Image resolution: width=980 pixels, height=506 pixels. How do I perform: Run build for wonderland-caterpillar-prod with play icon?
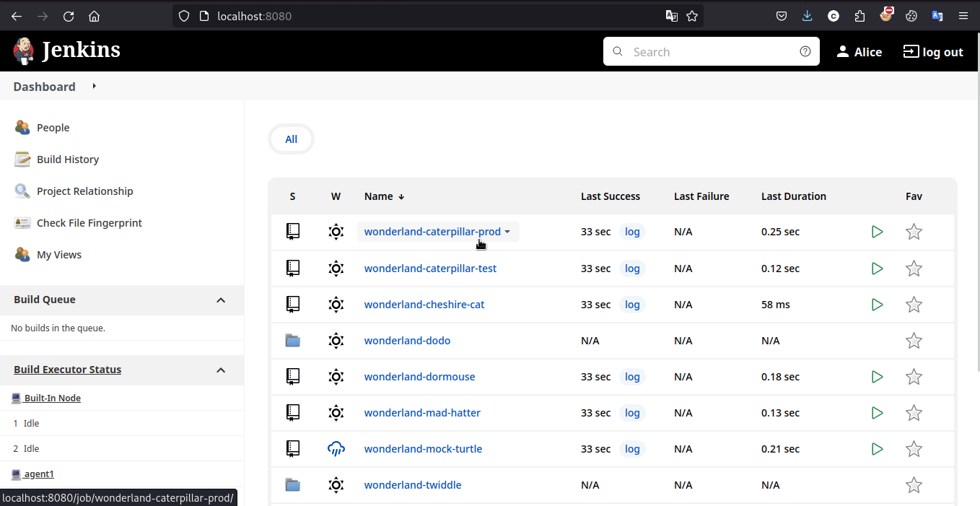[x=877, y=232]
